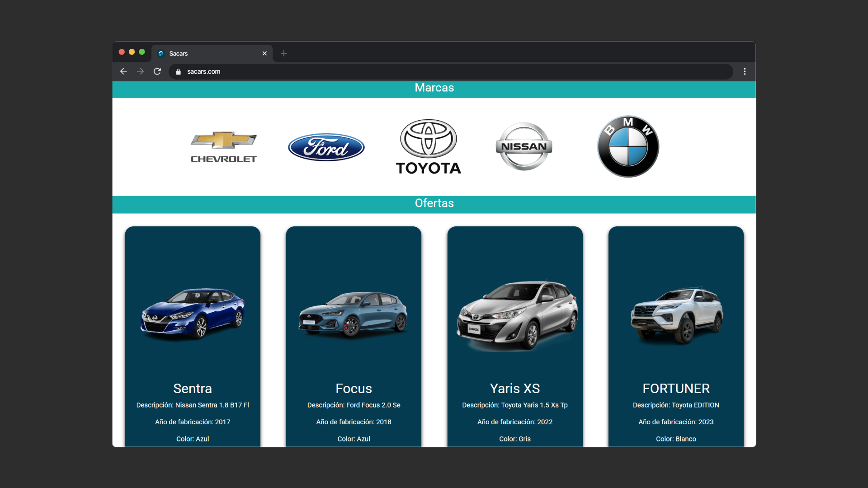The width and height of the screenshot is (868, 488).
Task: Click 'Año de fabricación: 2017' text
Action: (193, 422)
